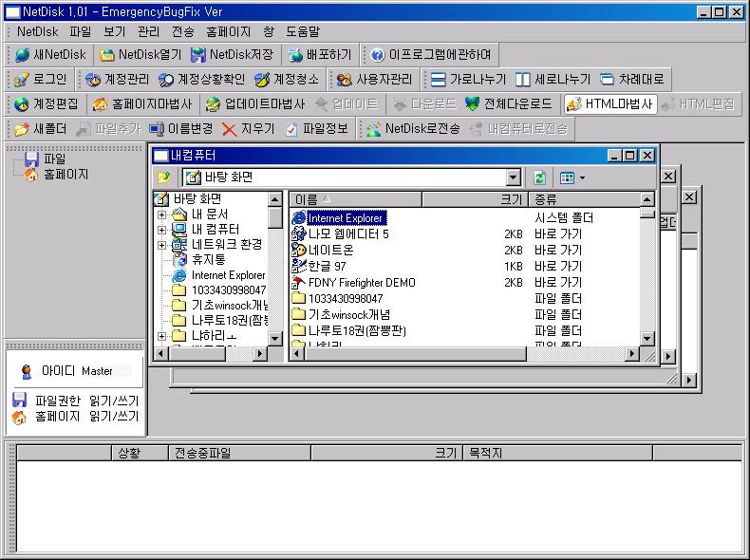Open the 도움말 menu
Screen dimensions: 750x560
(303, 31)
